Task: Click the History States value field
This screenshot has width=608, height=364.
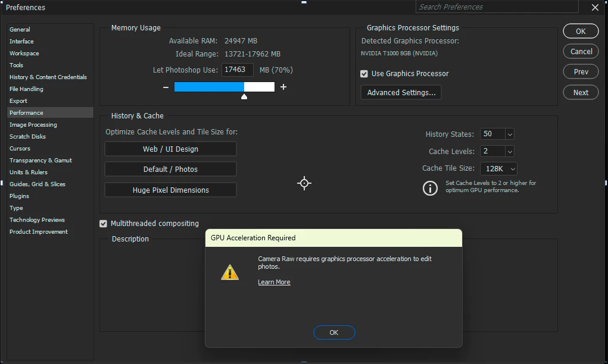Action: pyautogui.click(x=492, y=134)
